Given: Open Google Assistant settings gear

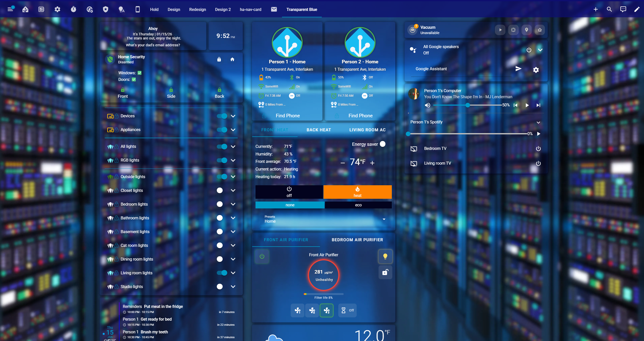Looking at the screenshot, I should 536,70.
